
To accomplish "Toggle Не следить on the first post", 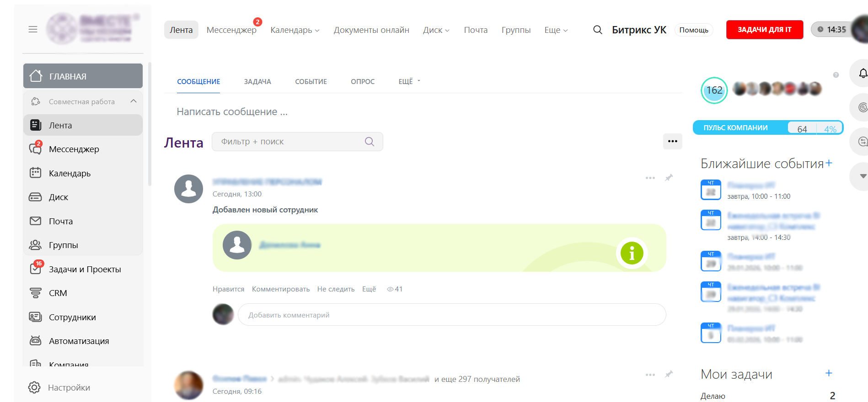I will click(x=336, y=289).
